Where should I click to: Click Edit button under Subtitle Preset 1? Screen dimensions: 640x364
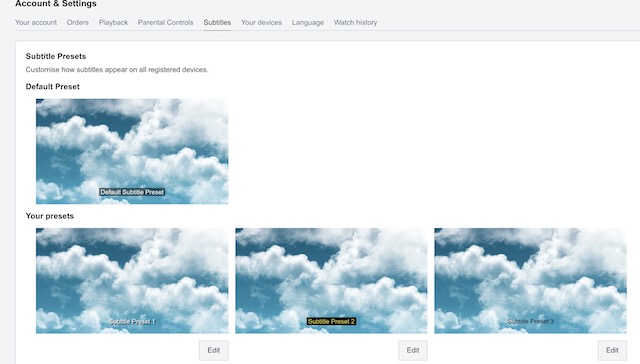coord(213,350)
